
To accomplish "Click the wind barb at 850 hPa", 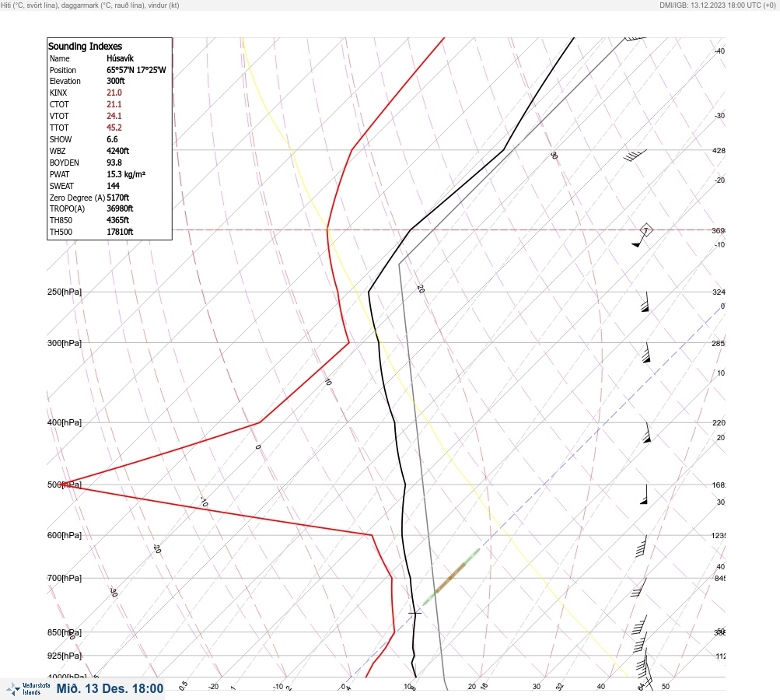I will click(640, 642).
